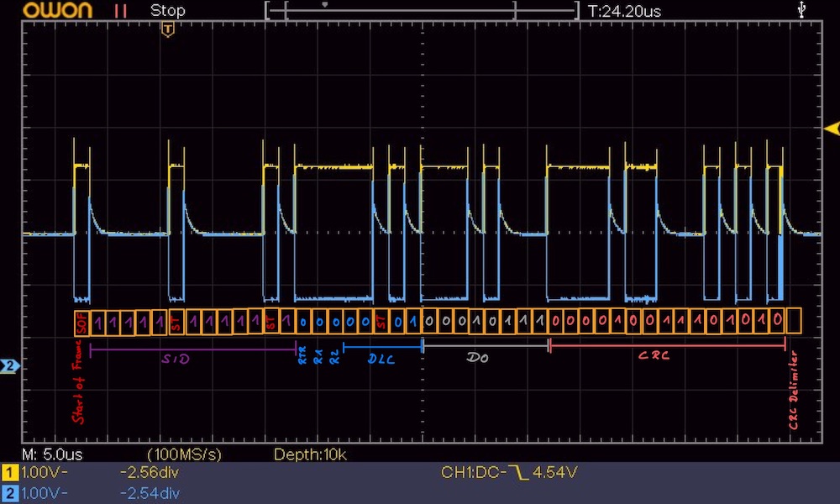Click the yellow trigger level arrow
The width and height of the screenshot is (840, 504).
click(x=832, y=129)
